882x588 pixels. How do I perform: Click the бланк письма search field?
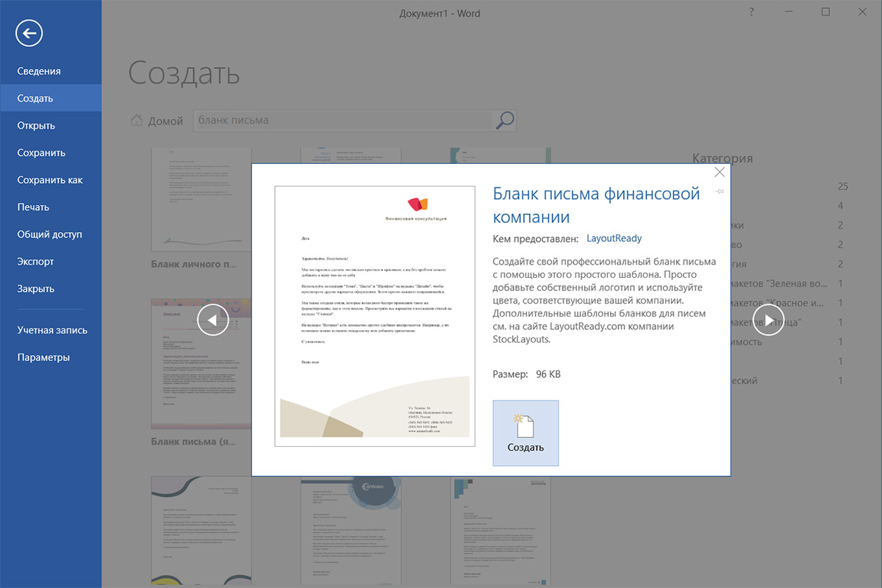click(x=331, y=120)
